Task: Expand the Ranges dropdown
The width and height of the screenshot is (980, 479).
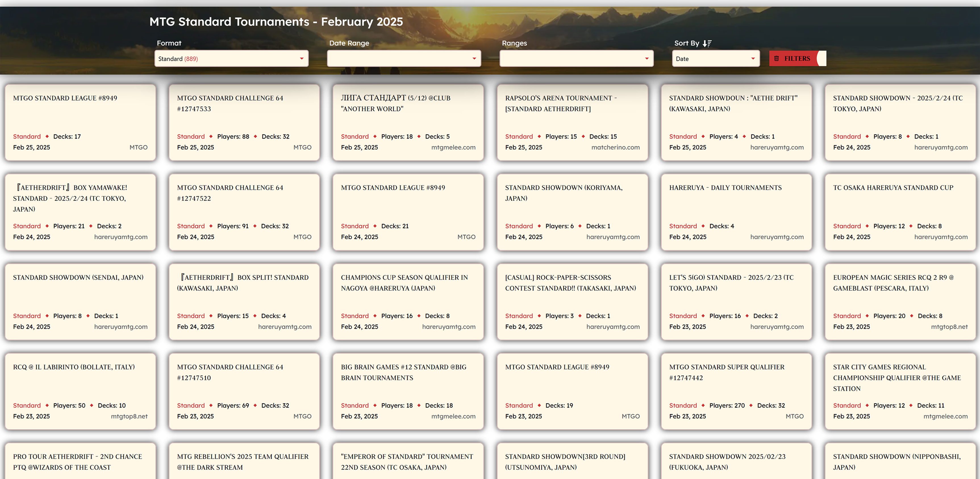Action: tap(576, 59)
